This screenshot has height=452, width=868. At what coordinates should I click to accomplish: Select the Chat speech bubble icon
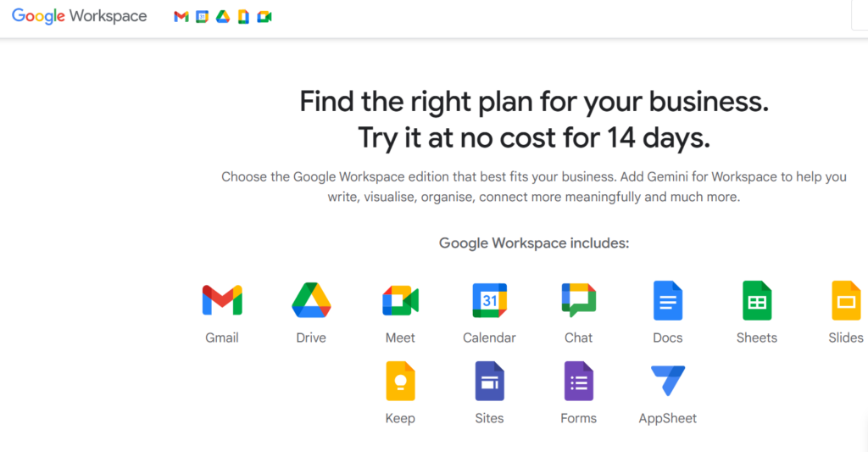(x=578, y=300)
